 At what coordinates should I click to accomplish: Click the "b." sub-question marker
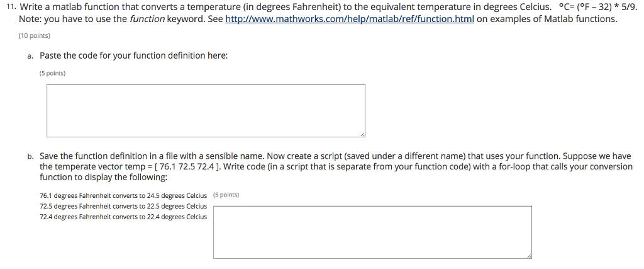pos(31,157)
